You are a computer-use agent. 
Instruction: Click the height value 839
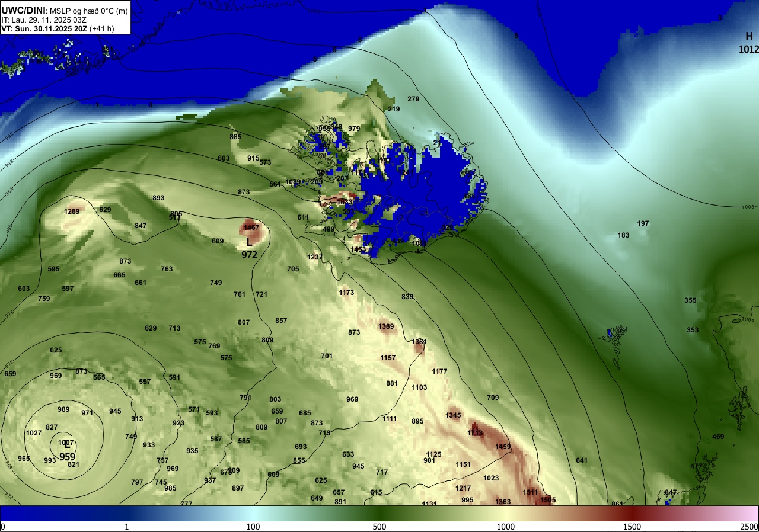[407, 297]
